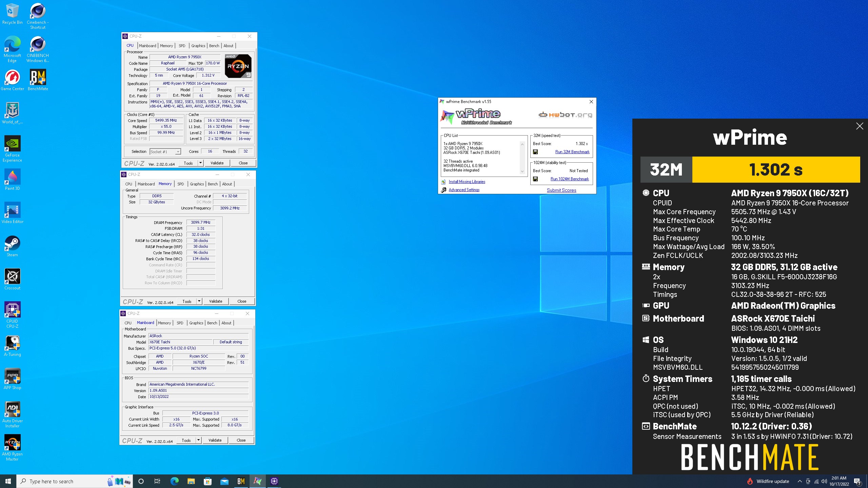Open the Windows Start menu
868x488 pixels.
(8, 481)
